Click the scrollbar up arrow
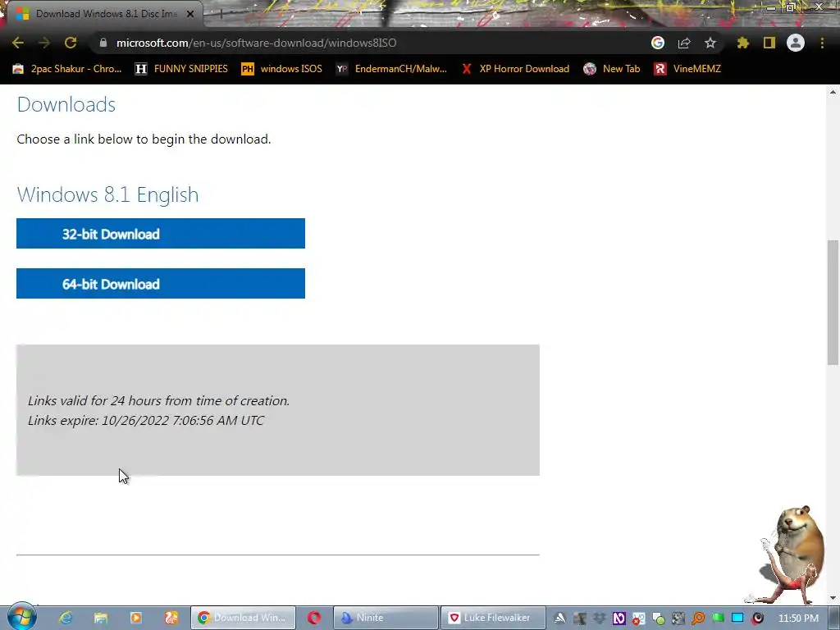Screen dimensions: 840x630 [x=833, y=92]
